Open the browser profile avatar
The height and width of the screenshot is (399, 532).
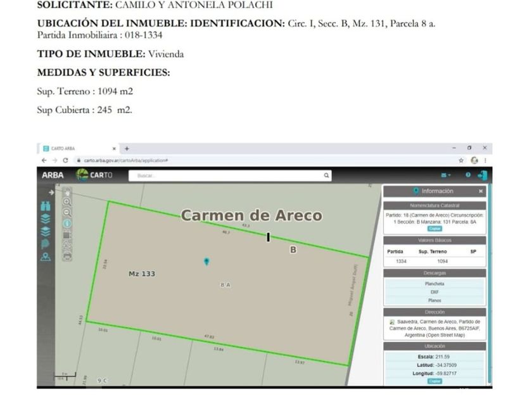(474, 160)
